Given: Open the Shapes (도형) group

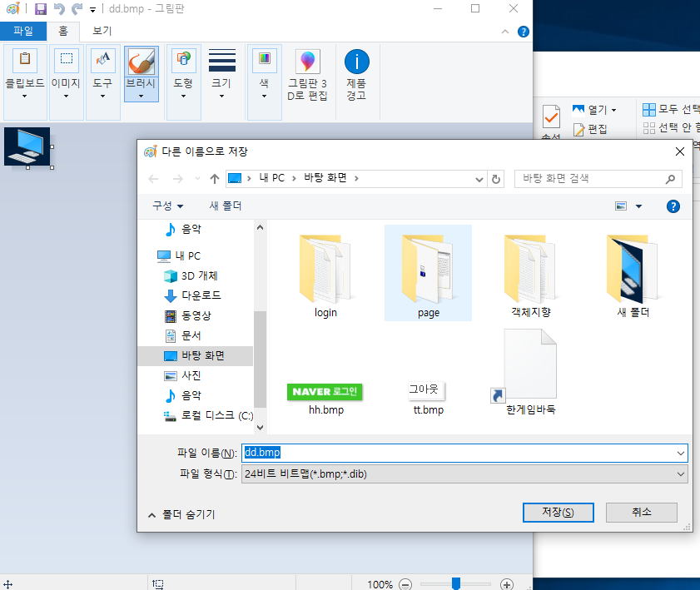Looking at the screenshot, I should (183, 82).
